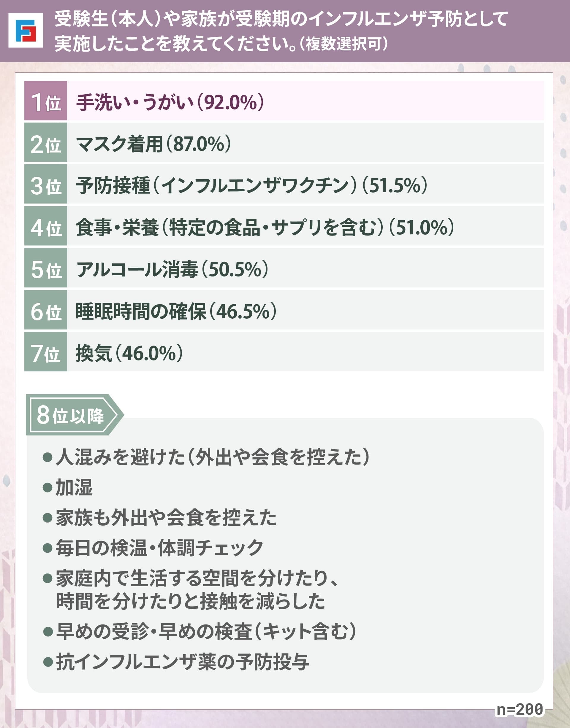
Task: Click the 加湿 bullet item
Action: [x=68, y=487]
